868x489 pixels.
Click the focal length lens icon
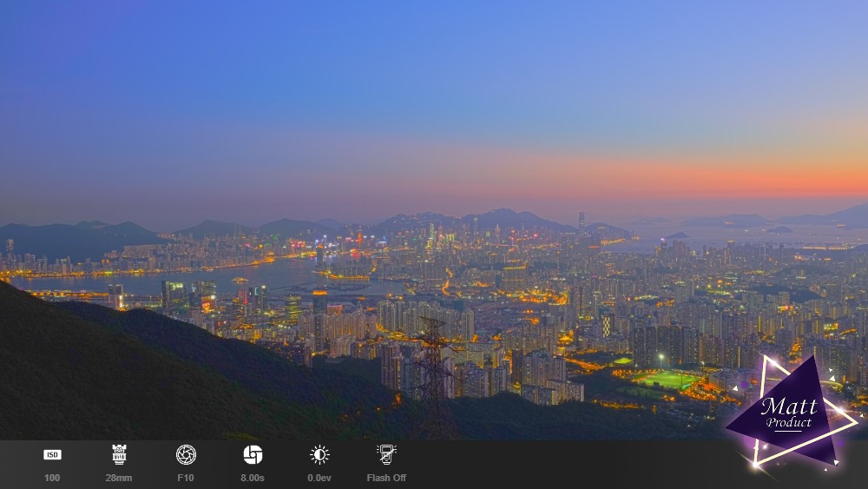(119, 454)
